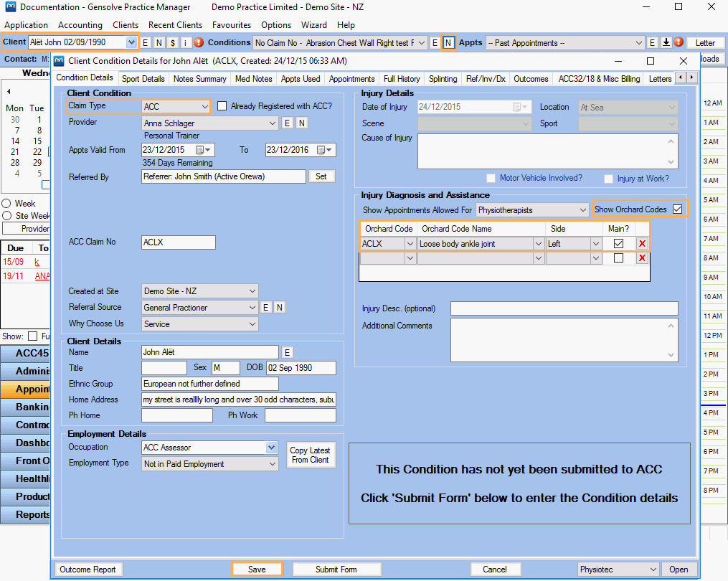Click the Submit Form button
Viewport: 728px width, 581px height.
tap(336, 570)
